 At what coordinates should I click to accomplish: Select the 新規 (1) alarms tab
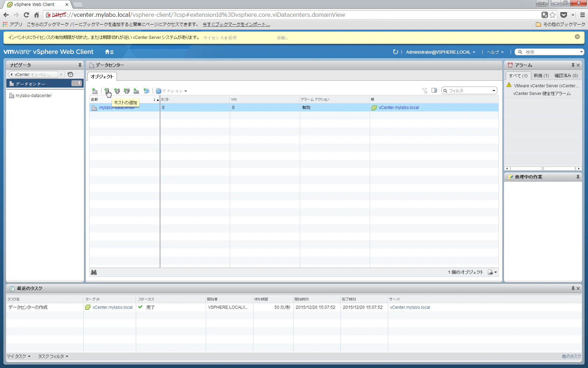541,76
